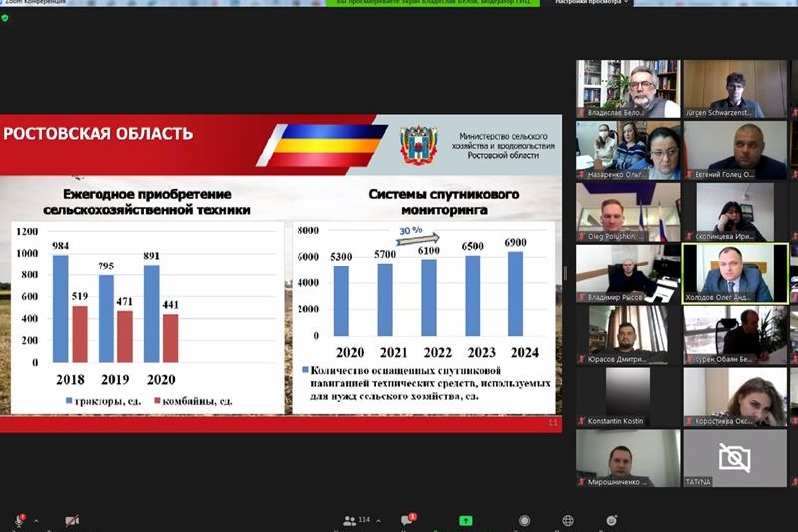The height and width of the screenshot is (532, 798).
Task: Click the 'РОСТОВСКАЯ ОБЛАСТЬ' slide title
Action: tap(99, 134)
